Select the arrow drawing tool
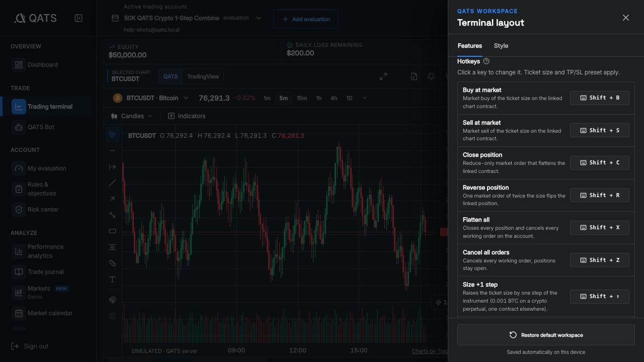Image resolution: width=644 pixels, height=362 pixels. (x=112, y=199)
